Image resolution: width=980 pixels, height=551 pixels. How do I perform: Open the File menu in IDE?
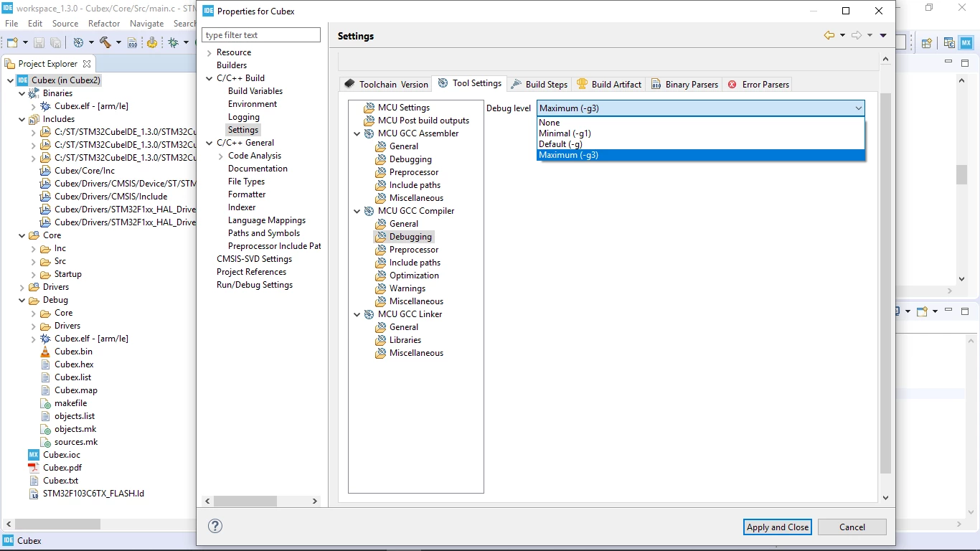pos(11,24)
